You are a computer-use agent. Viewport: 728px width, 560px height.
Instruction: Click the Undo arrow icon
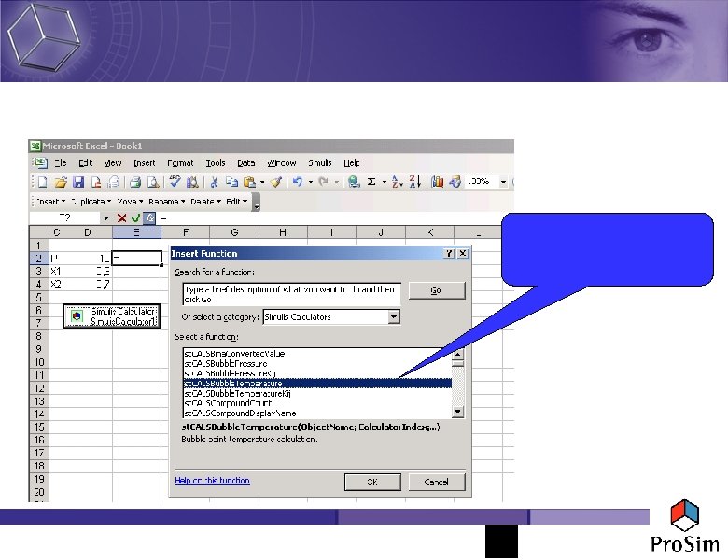coord(298,182)
